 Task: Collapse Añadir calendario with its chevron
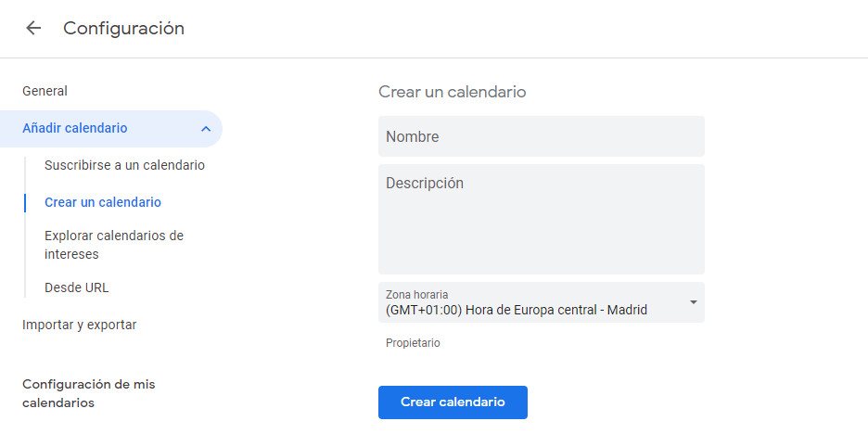[206, 129]
